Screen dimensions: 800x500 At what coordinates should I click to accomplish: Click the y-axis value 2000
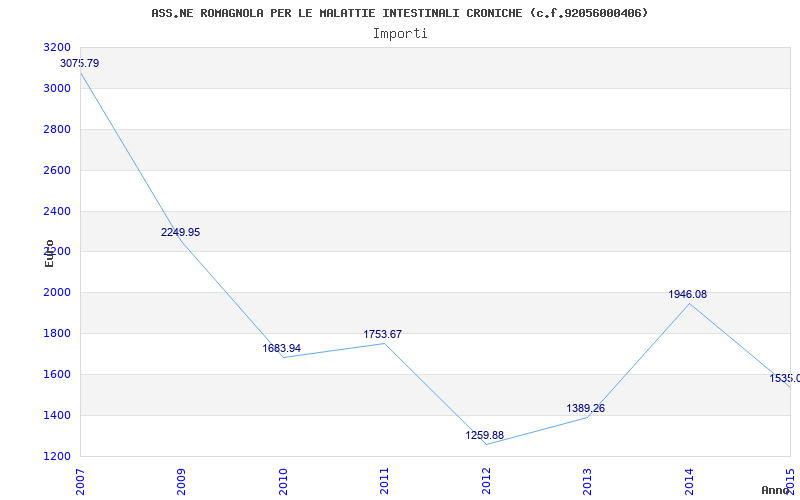[x=57, y=292]
